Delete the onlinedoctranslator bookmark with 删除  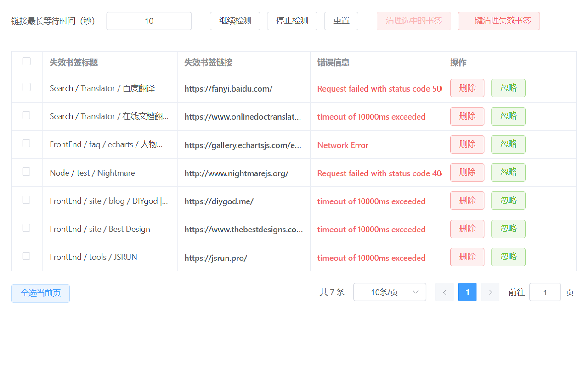[x=467, y=116]
